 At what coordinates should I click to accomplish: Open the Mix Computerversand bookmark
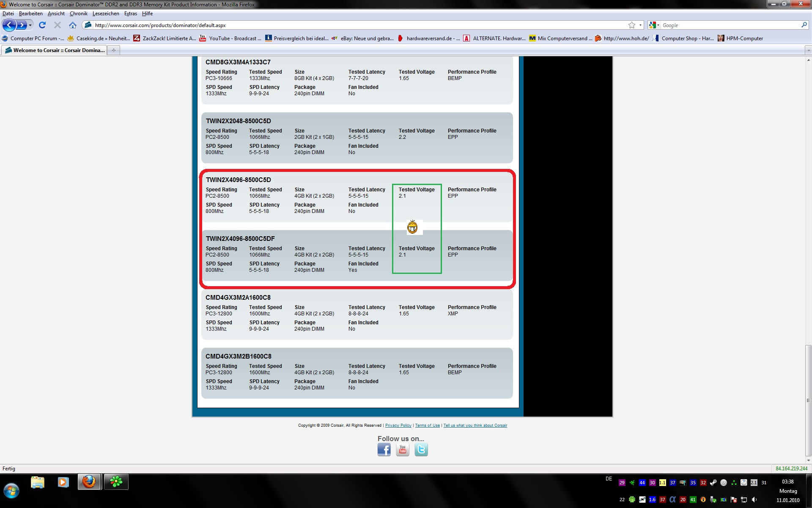pyautogui.click(x=561, y=39)
